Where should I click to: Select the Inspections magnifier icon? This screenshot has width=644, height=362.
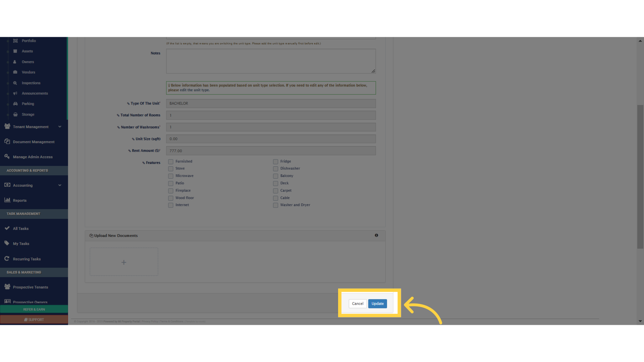[15, 83]
